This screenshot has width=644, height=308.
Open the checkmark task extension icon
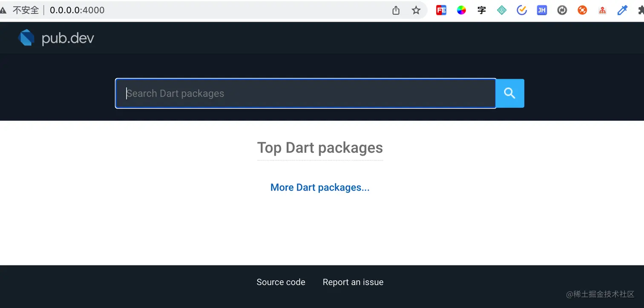coord(522,10)
